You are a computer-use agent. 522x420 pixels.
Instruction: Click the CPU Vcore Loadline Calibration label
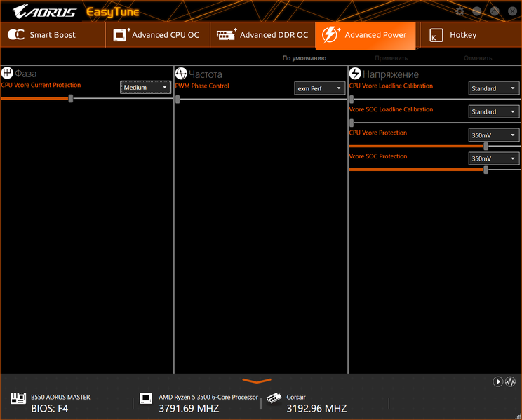pyautogui.click(x=391, y=86)
